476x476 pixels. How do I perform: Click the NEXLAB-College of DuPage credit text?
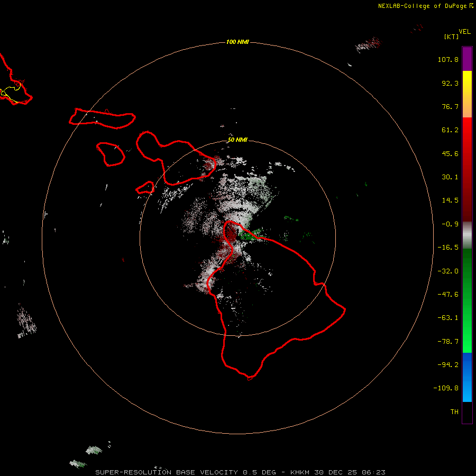[422, 6]
